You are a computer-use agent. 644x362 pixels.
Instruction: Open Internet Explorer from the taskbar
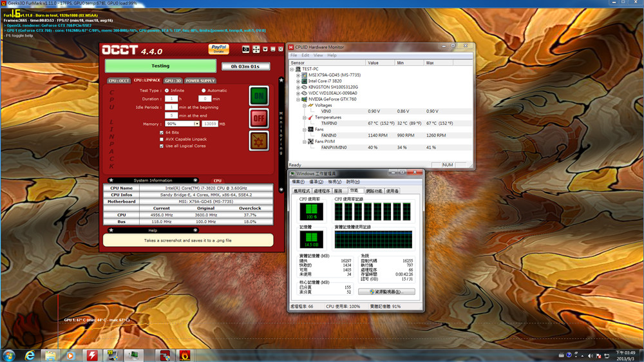point(30,355)
